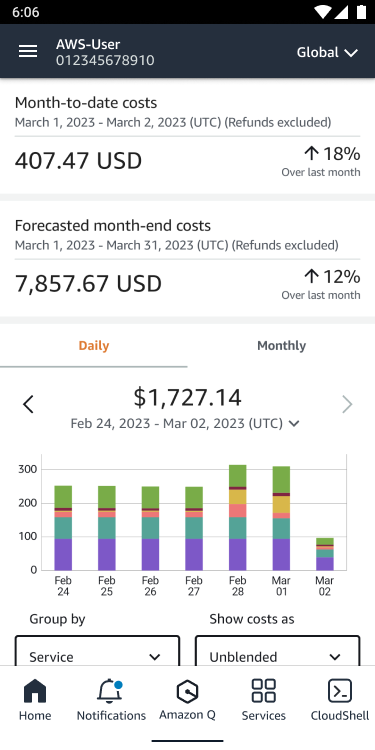This screenshot has width=375, height=750.
Task: Go to next date range arrow
Action: [347, 405]
